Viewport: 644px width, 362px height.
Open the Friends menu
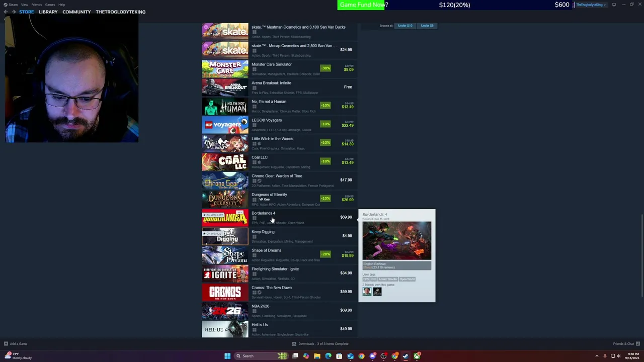tap(36, 5)
